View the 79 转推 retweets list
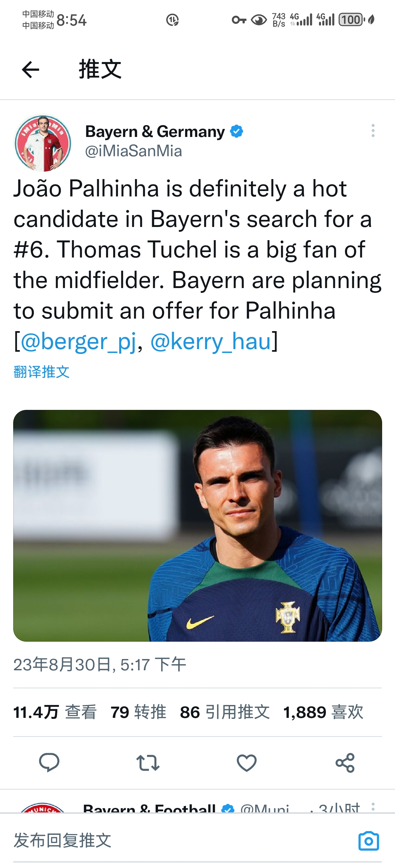Image resolution: width=395 pixels, height=868 pixels. pyautogui.click(x=138, y=712)
